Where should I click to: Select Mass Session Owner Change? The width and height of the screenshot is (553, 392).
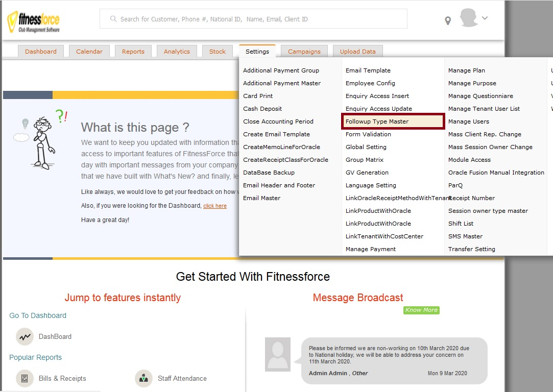point(490,147)
